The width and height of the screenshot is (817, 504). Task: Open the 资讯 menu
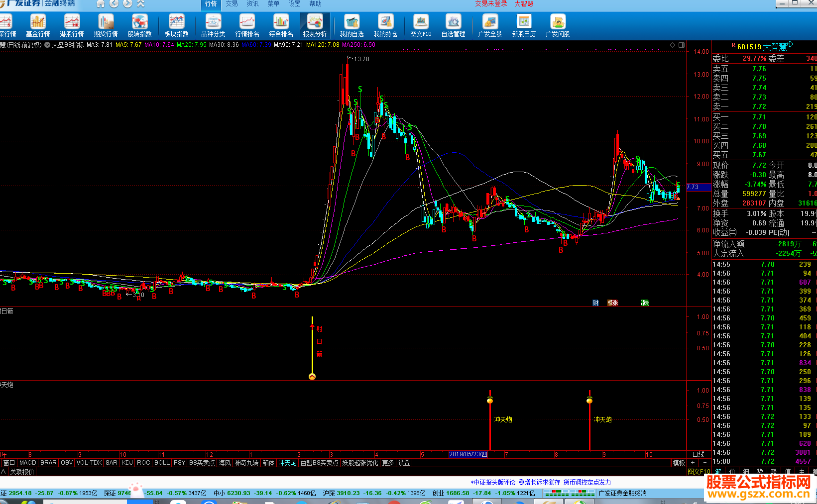(252, 3)
